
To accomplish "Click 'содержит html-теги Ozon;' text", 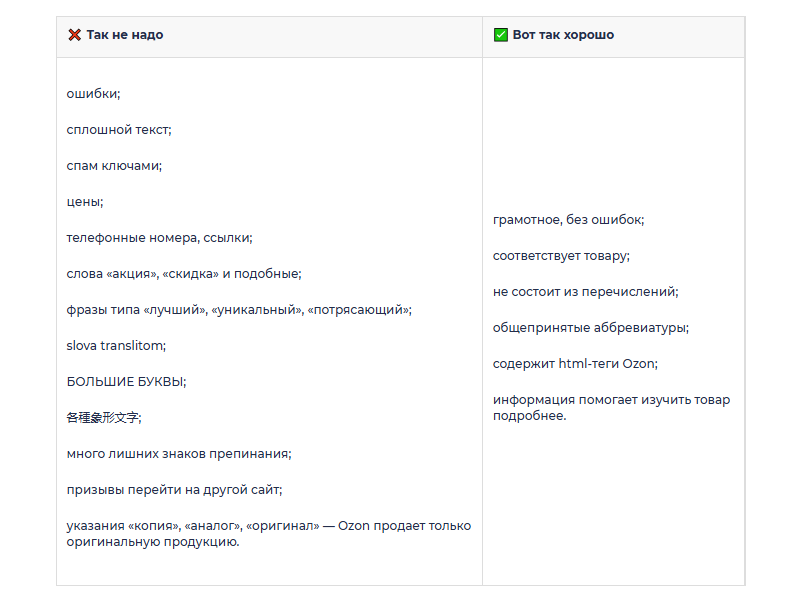I will click(x=575, y=364).
